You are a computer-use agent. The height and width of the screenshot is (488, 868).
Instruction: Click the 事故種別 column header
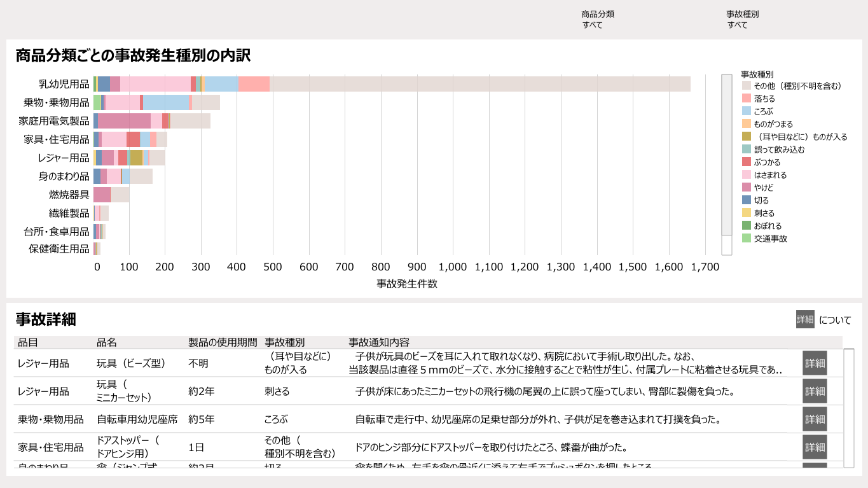[284, 342]
